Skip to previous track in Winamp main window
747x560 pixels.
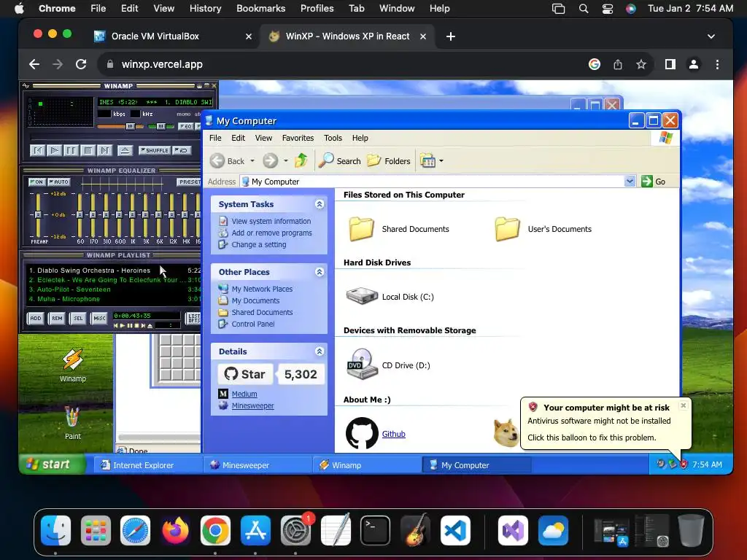pos(38,150)
